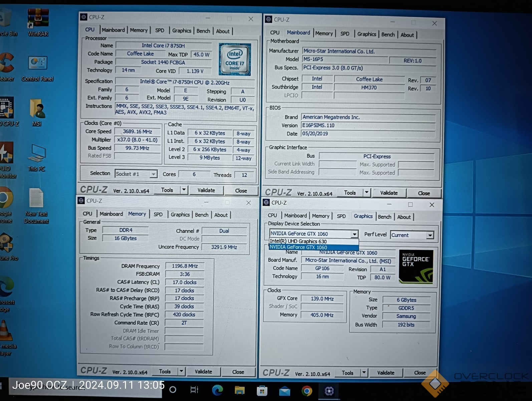The image size is (532, 401).
Task: Switch to Bench tab in CPU window
Action: click(203, 31)
